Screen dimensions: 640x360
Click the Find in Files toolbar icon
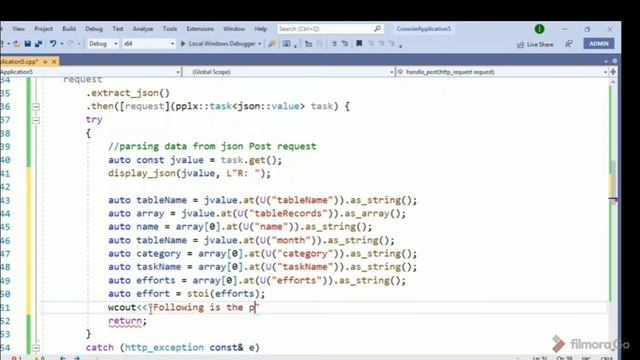click(x=271, y=44)
